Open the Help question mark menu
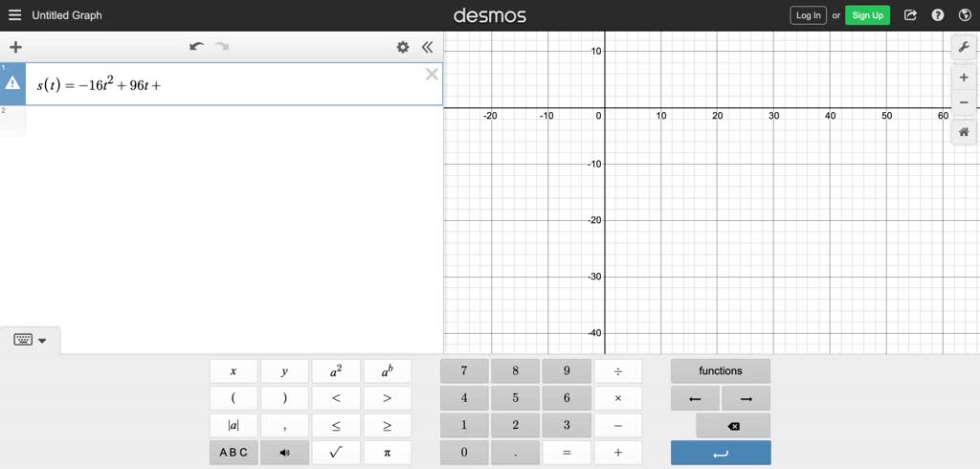This screenshot has height=469, width=980. tap(938, 15)
